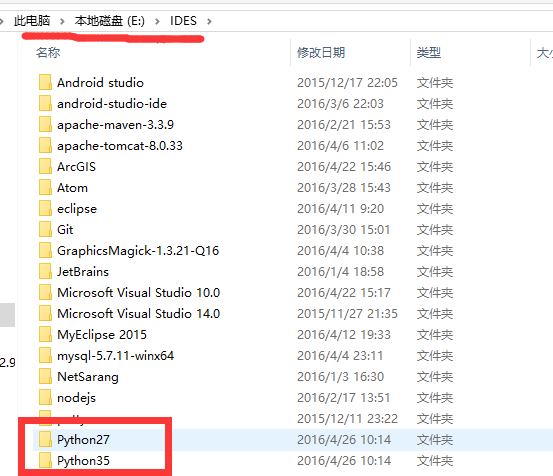Viewport: 553px width, 476px height.
Task: Sort by the 类型 column header
Action: click(429, 53)
